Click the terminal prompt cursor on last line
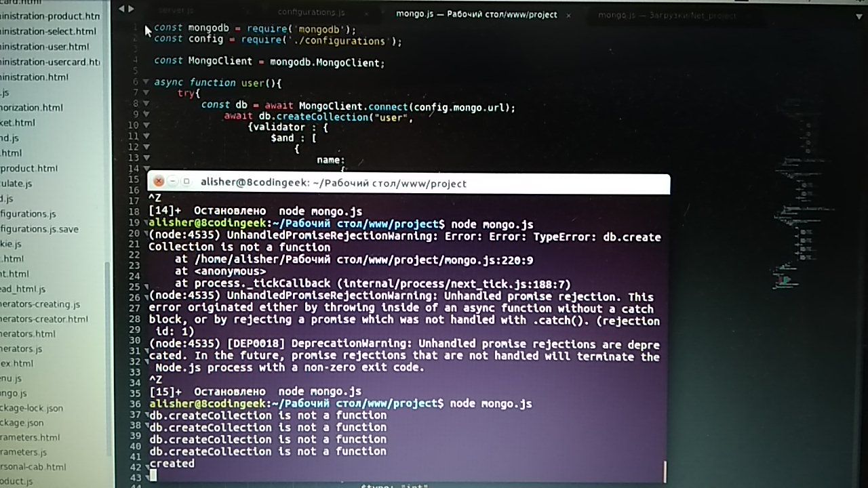 point(153,476)
